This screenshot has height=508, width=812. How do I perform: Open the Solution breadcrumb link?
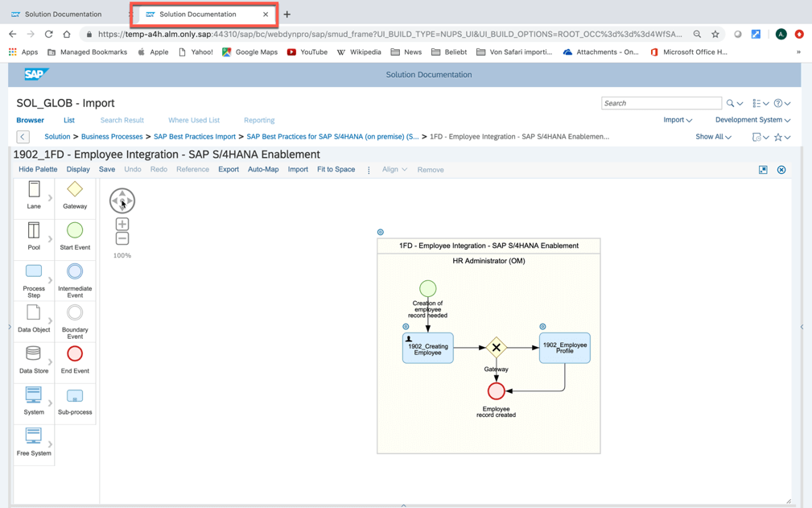(x=57, y=137)
